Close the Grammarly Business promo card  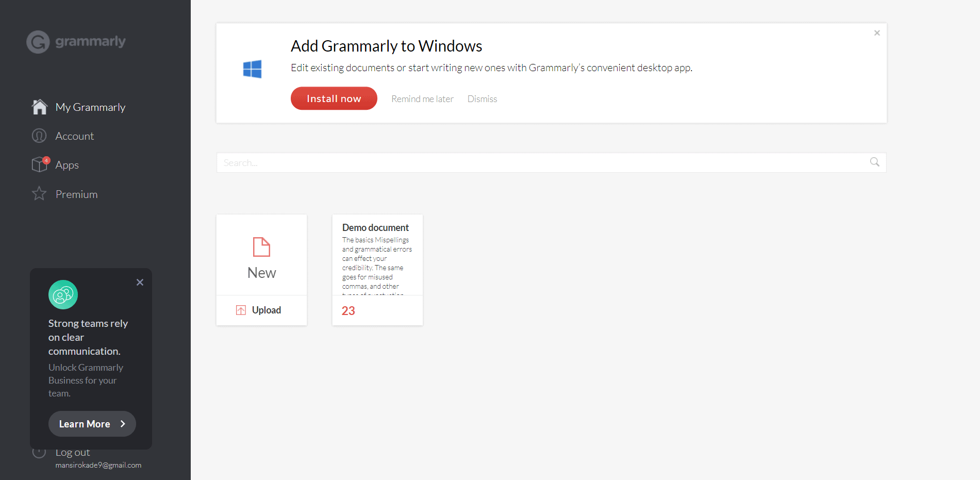[140, 283]
